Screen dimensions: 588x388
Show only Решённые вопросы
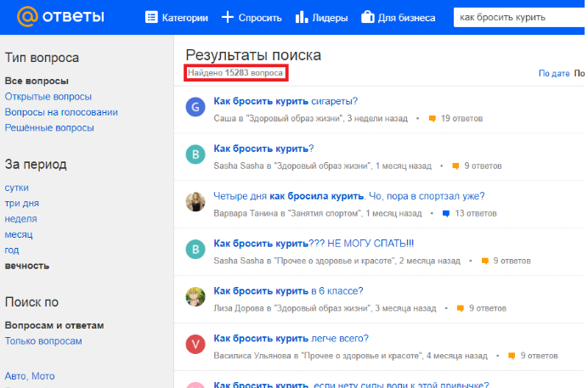(x=49, y=127)
